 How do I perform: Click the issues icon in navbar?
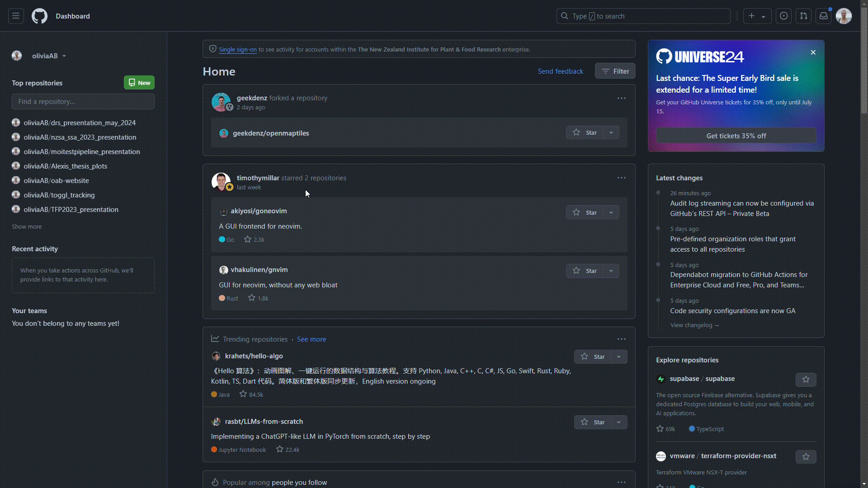(x=784, y=16)
